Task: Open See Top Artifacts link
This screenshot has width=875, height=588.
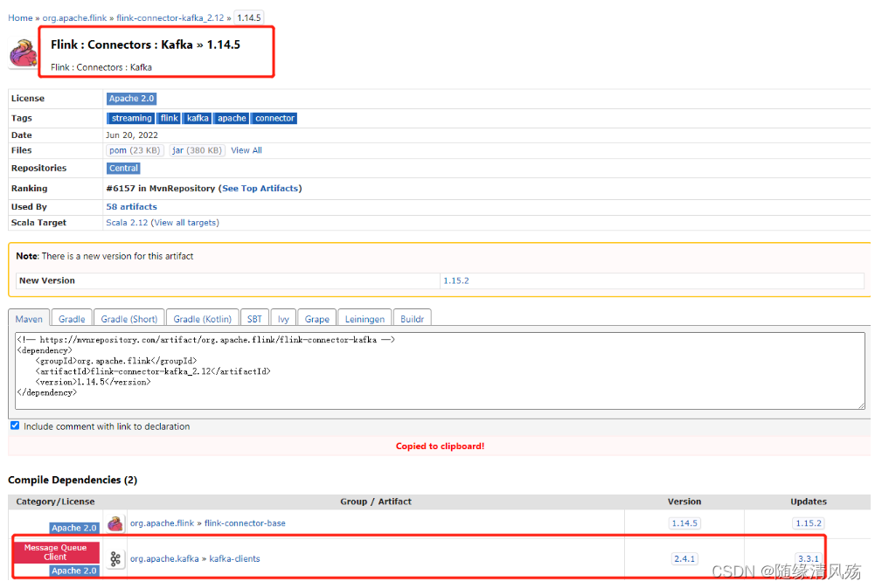Action: pos(260,189)
